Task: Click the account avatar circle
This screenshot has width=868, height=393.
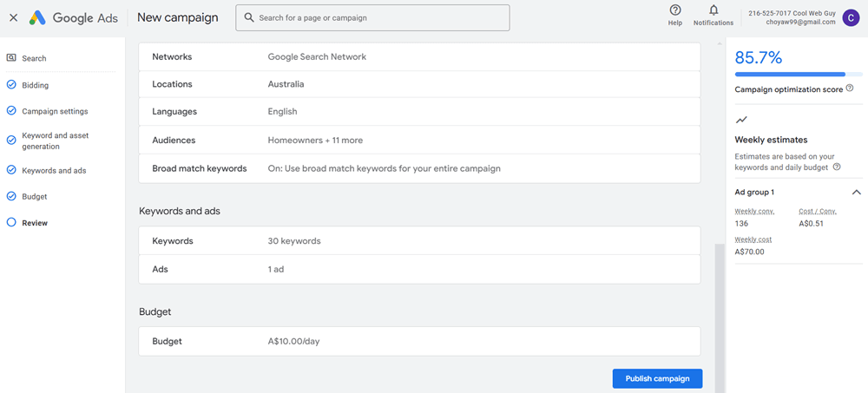Action: point(851,17)
